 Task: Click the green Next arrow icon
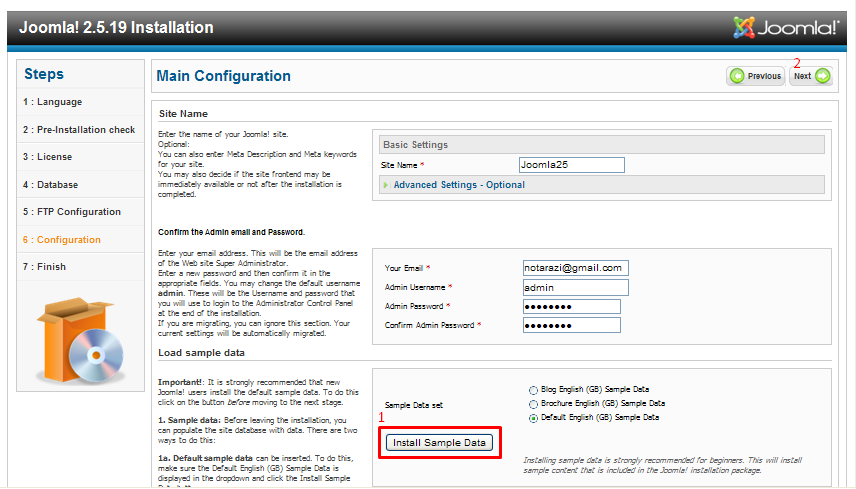[x=823, y=76]
